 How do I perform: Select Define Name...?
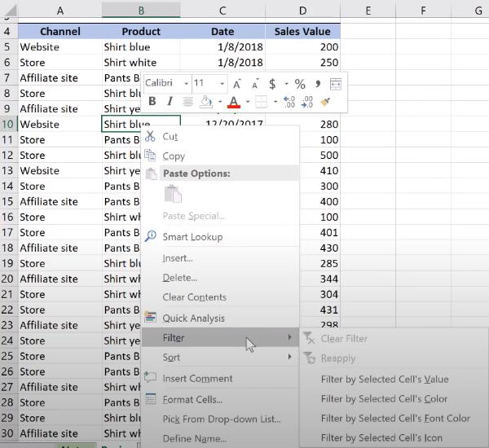(x=221, y=439)
